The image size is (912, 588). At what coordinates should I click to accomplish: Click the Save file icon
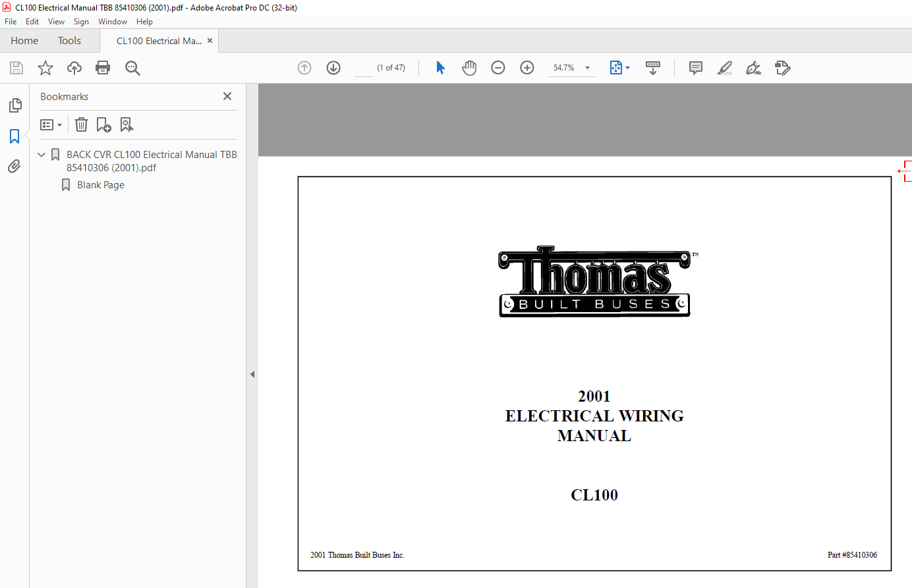click(16, 68)
